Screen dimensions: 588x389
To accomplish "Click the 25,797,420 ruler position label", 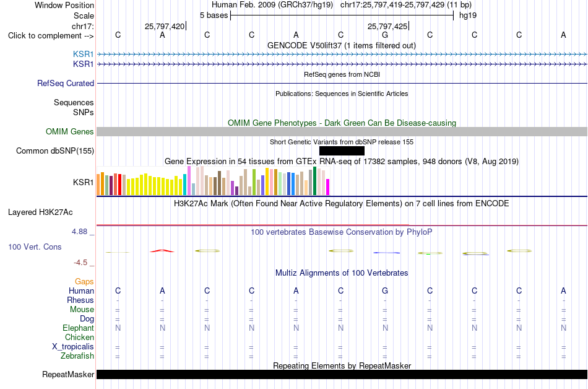I will pos(165,26).
